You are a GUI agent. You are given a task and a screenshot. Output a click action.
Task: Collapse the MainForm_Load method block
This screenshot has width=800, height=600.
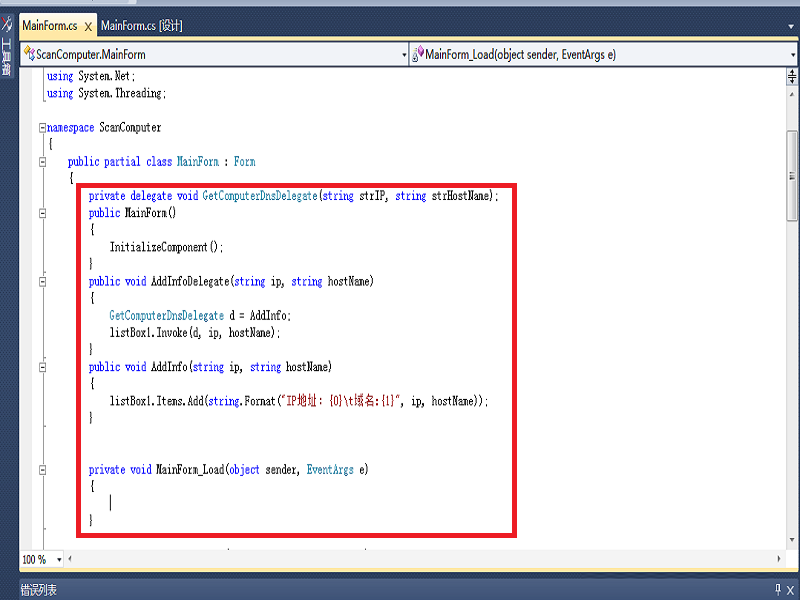(x=43, y=470)
